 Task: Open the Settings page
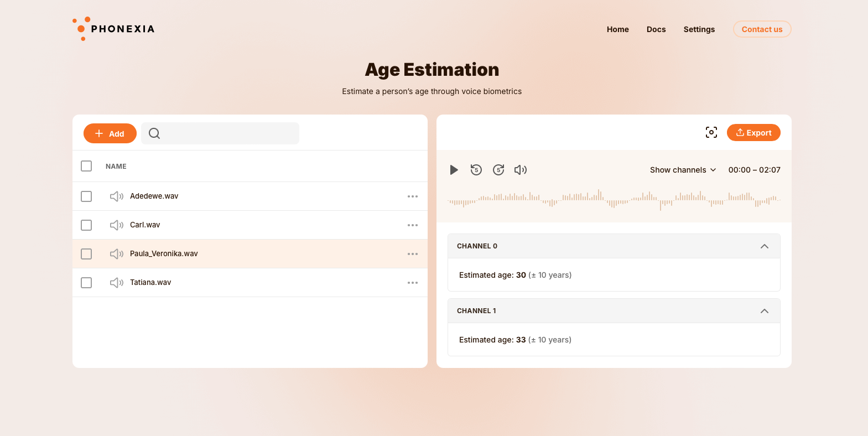point(699,29)
